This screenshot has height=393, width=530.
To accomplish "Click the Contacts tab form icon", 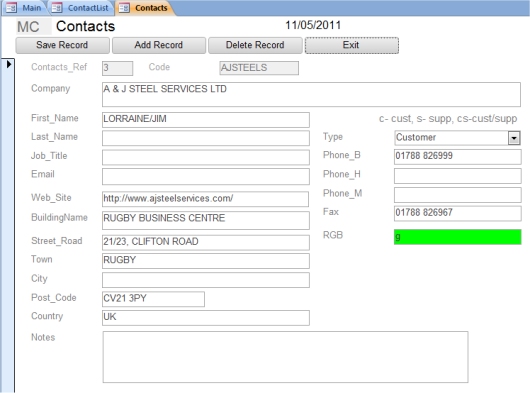I will click(124, 8).
